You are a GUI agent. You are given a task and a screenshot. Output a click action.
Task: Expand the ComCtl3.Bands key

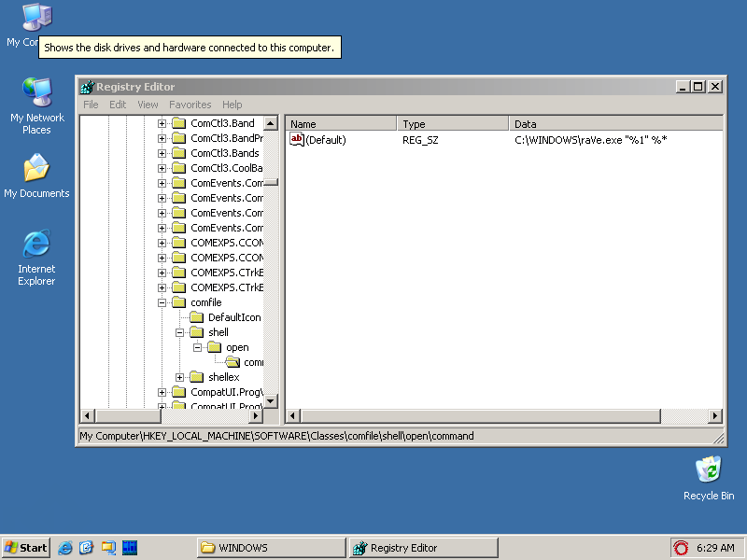coord(162,153)
